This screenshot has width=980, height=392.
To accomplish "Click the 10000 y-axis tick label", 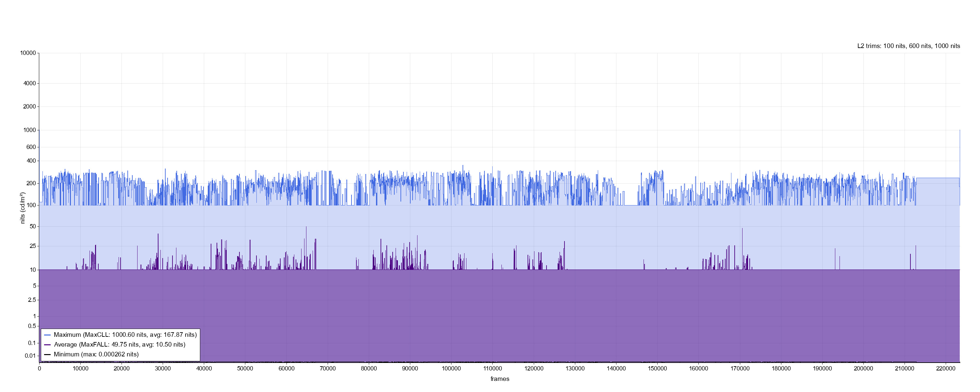I will 28,53.
